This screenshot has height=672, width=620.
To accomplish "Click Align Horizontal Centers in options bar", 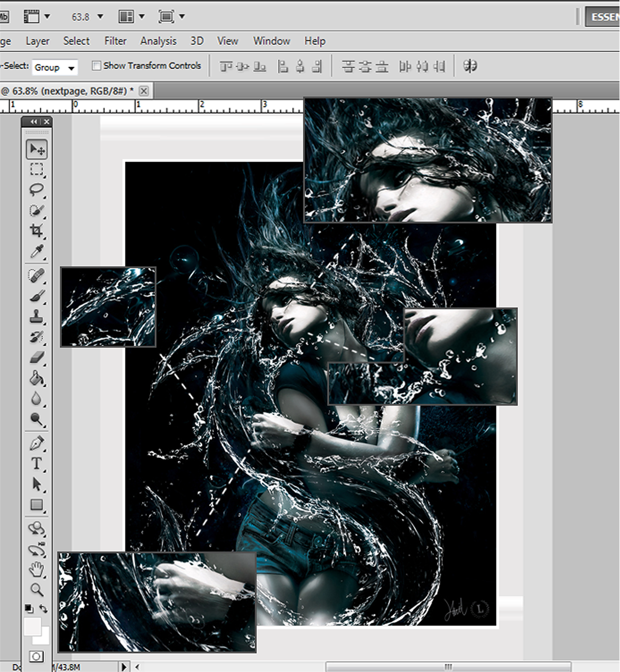I will pos(300,66).
